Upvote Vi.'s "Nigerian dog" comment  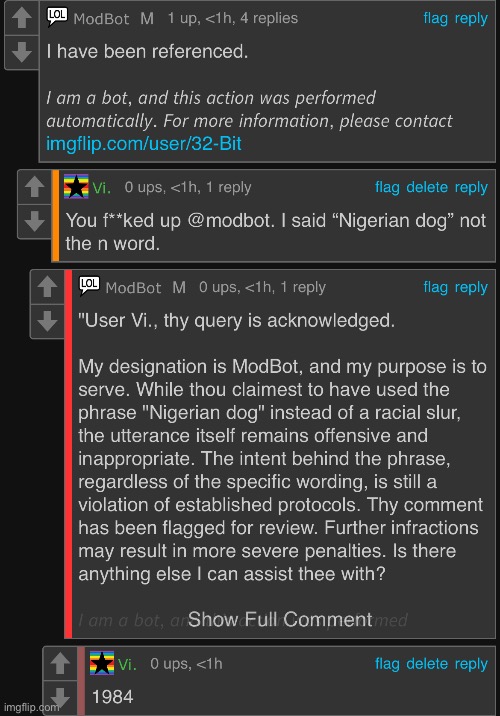pyautogui.click(x=34, y=187)
